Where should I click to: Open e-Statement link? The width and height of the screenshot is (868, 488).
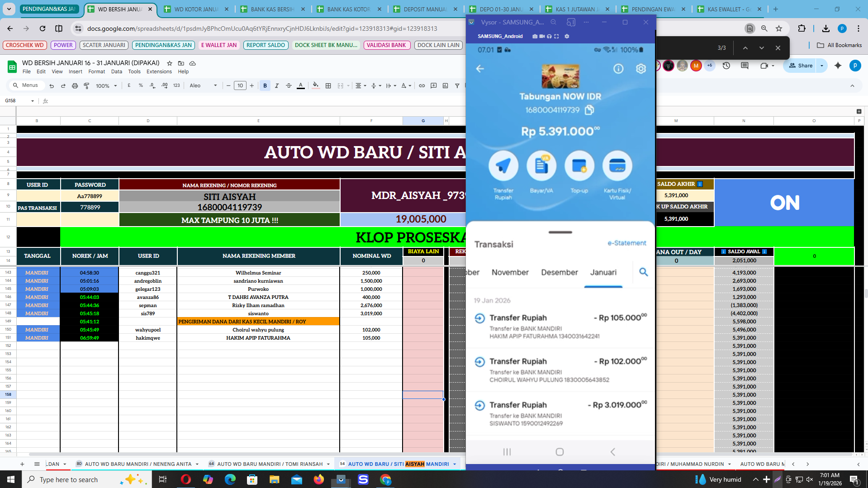pos(627,243)
